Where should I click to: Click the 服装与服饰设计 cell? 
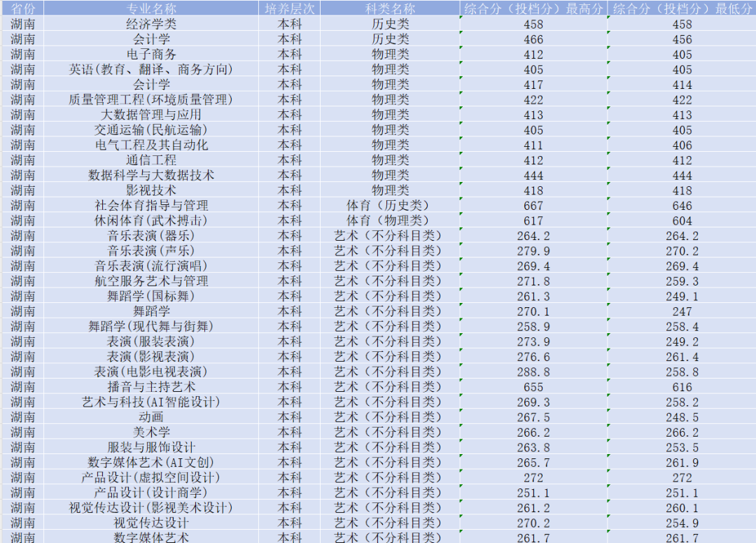(x=151, y=446)
